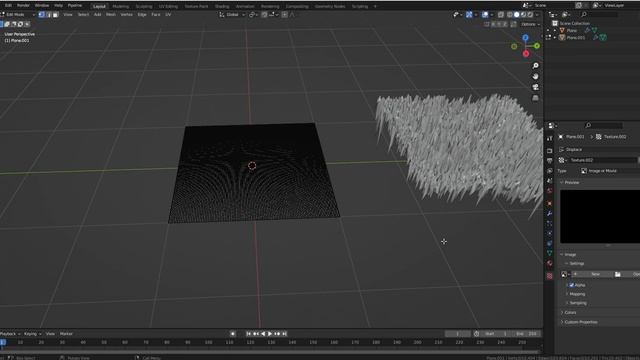The width and height of the screenshot is (640, 360).
Task: Jump to timeline start button
Action: (x=248, y=334)
